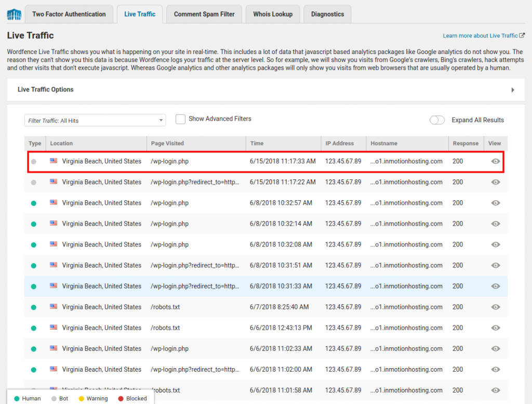Switch to Two Factor Authentication tab

click(x=69, y=14)
